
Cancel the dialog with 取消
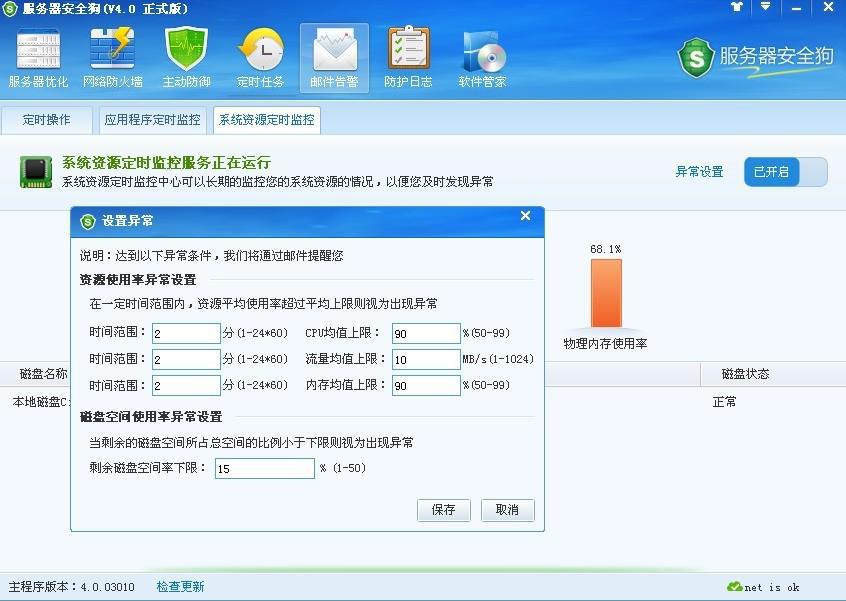coord(507,510)
